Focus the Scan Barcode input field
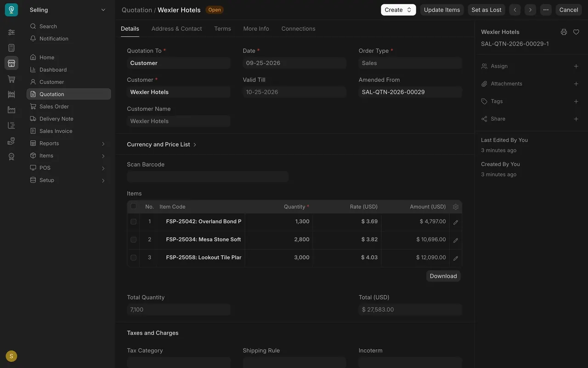 pos(208,177)
